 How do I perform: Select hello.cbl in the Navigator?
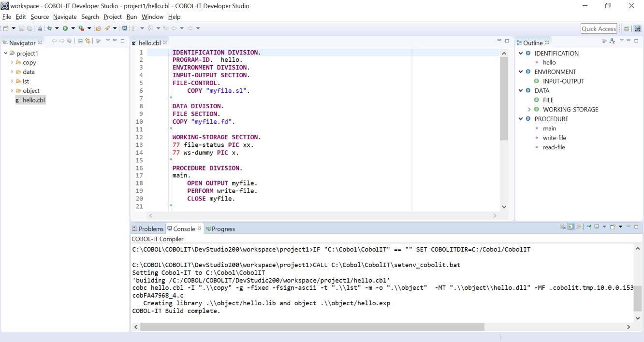click(30, 100)
